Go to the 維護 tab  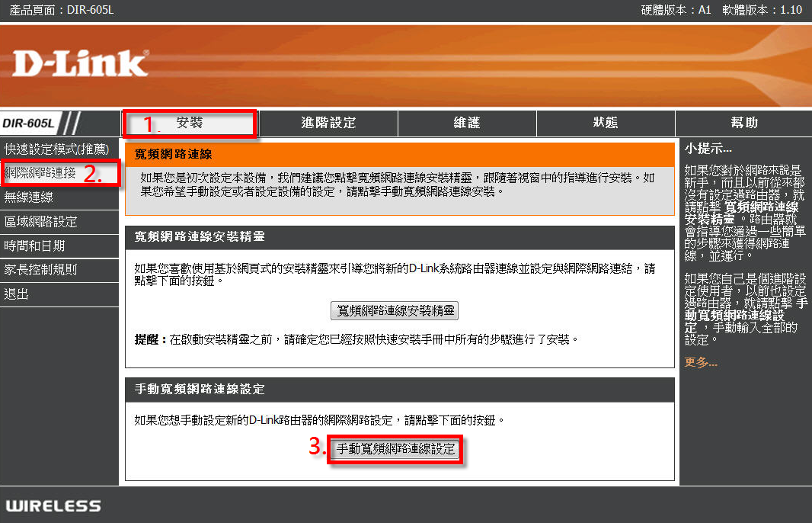coord(467,123)
